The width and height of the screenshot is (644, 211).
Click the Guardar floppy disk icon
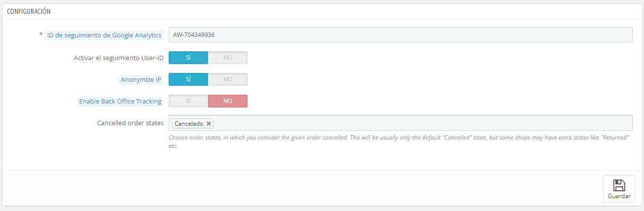(x=619, y=185)
